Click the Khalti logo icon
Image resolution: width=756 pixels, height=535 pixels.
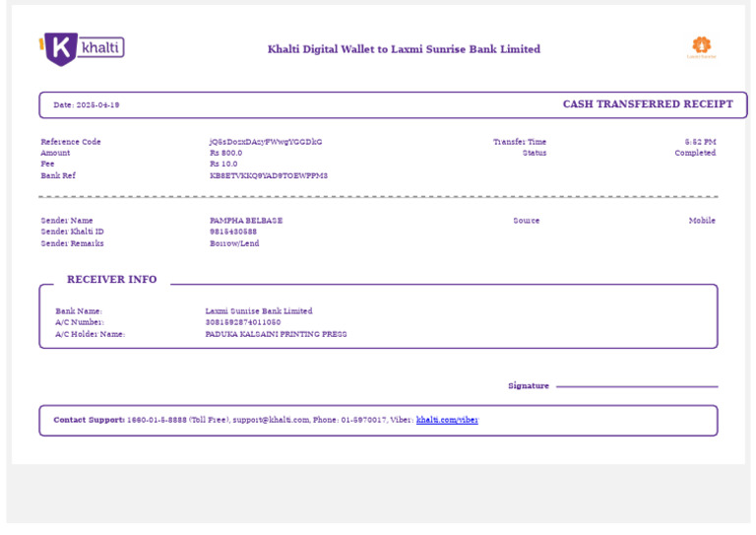[x=82, y=48]
